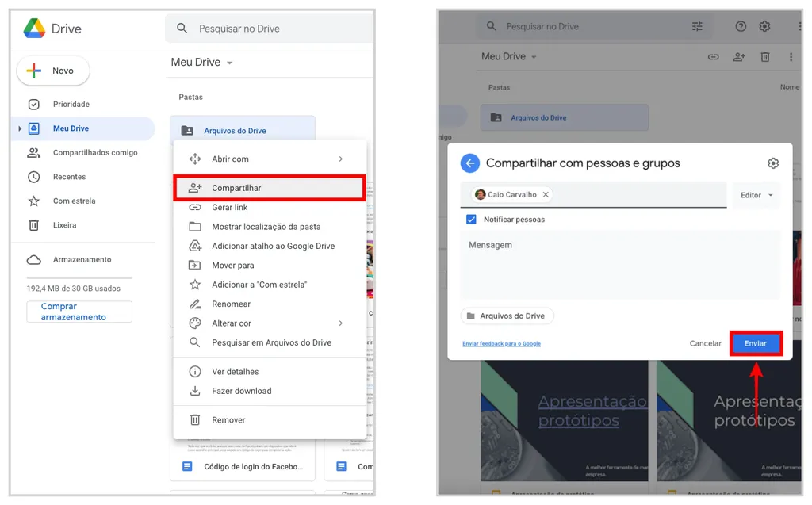Click the trash icon in top toolbar
The width and height of the screenshot is (812, 505).
point(764,57)
